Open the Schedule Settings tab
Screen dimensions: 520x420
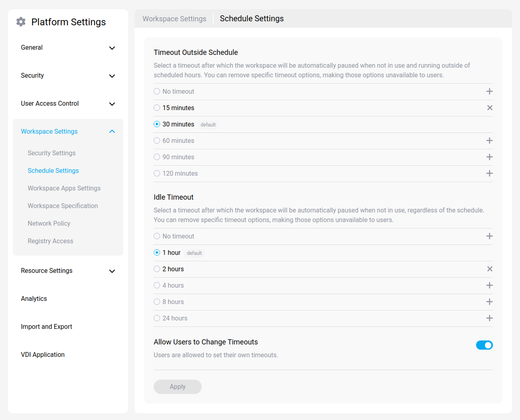251,18
